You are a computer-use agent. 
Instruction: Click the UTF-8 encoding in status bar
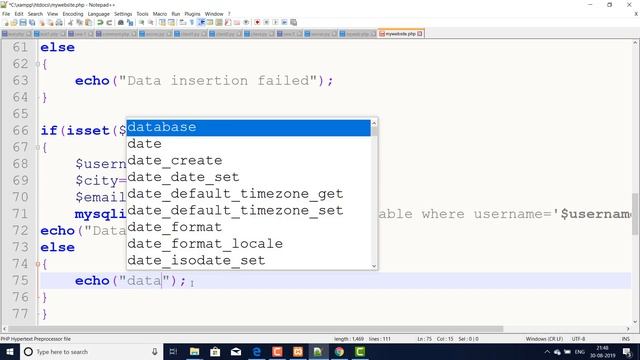pyautogui.click(x=578, y=339)
